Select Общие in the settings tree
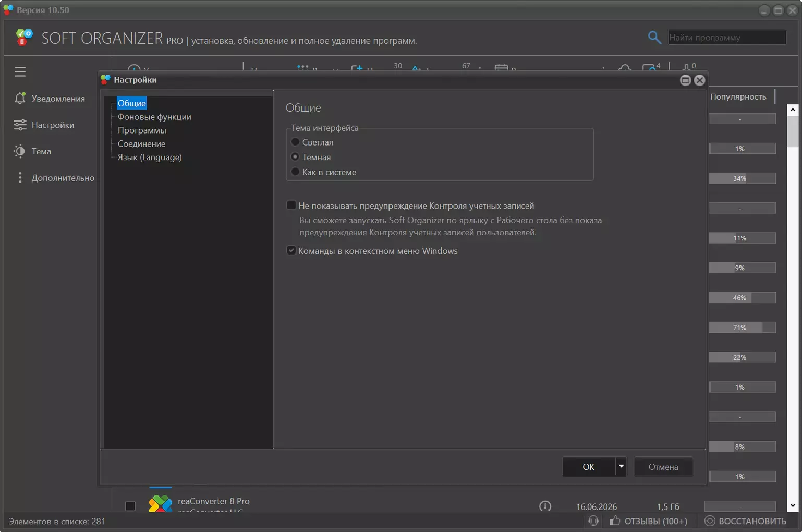Screen dimensions: 802x532 point(131,103)
